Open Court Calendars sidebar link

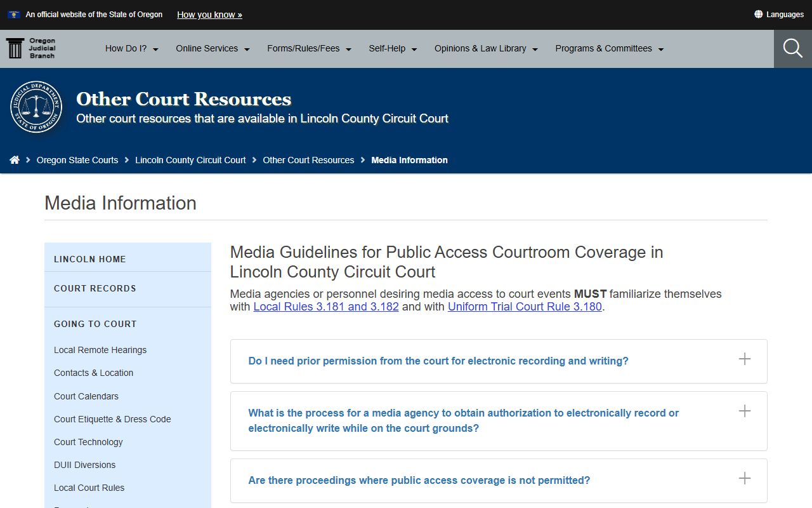click(86, 396)
